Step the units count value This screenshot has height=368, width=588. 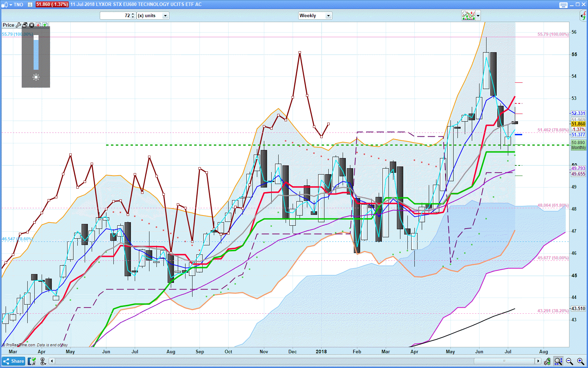[133, 15]
